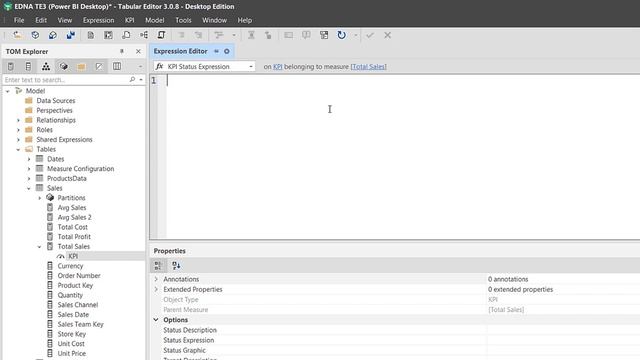Image resolution: width=640 pixels, height=360 pixels.
Task: Toggle the info columns view in TOM Explorer
Action: click(117, 66)
